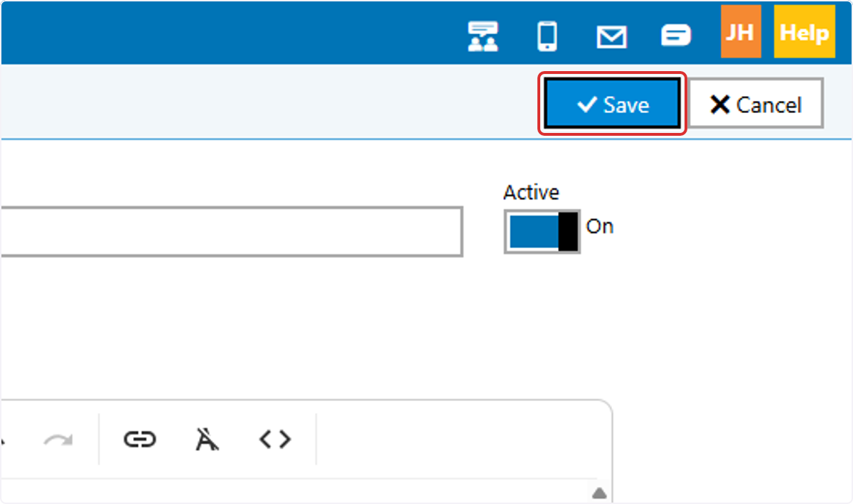The width and height of the screenshot is (853, 504).
Task: Open the email envelope icon
Action: (611, 37)
